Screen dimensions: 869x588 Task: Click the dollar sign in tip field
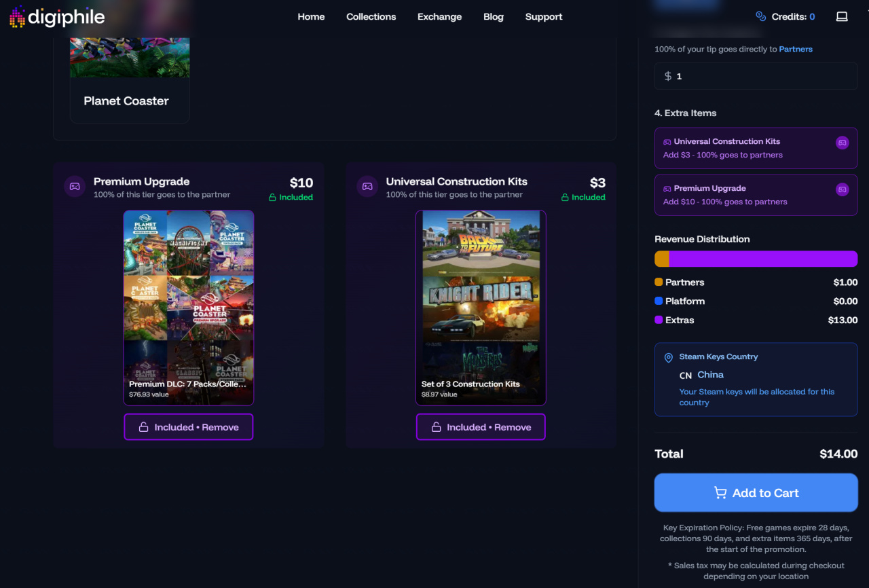[x=668, y=77]
